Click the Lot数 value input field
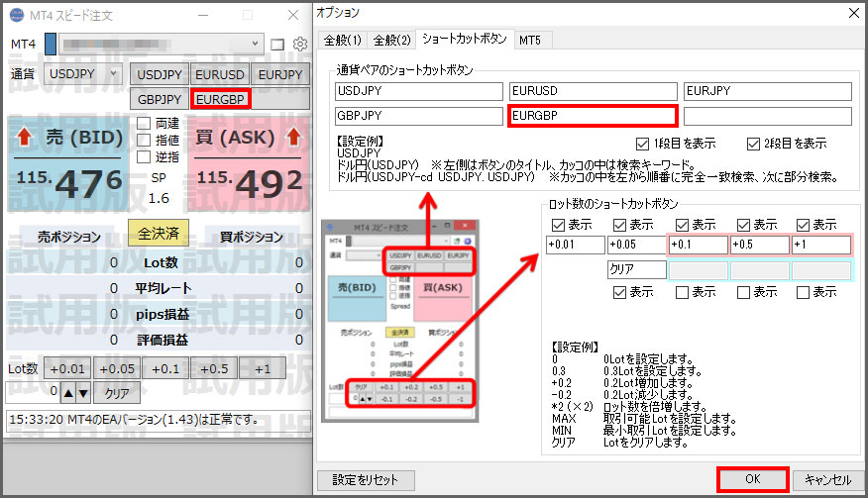The height and width of the screenshot is (498, 868). pyautogui.click(x=32, y=392)
